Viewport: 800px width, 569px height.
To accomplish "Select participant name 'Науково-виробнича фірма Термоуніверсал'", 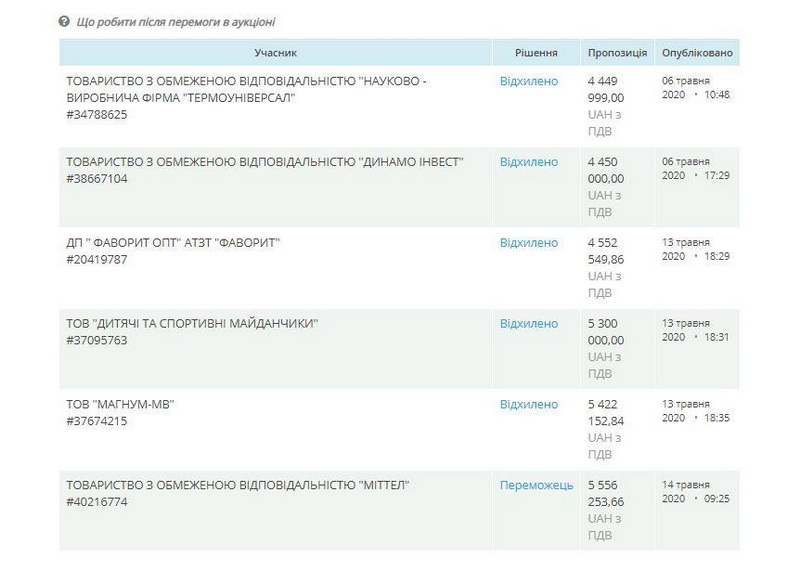I will (246, 89).
